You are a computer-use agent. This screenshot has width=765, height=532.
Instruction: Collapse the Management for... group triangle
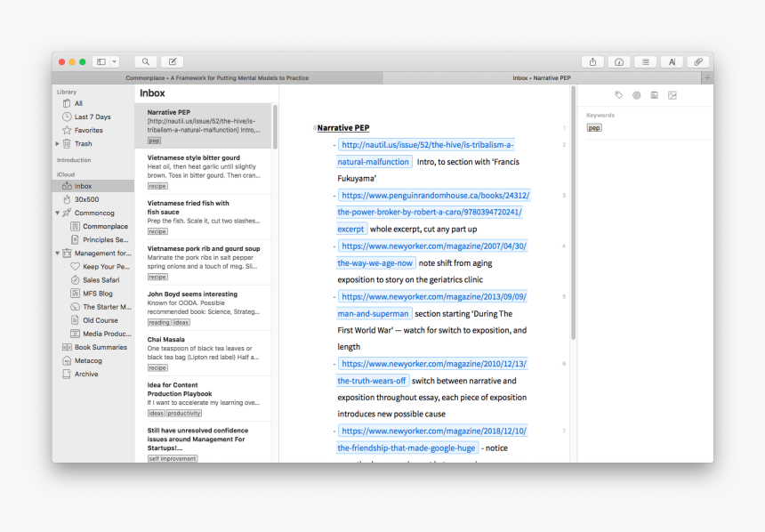pyautogui.click(x=57, y=254)
